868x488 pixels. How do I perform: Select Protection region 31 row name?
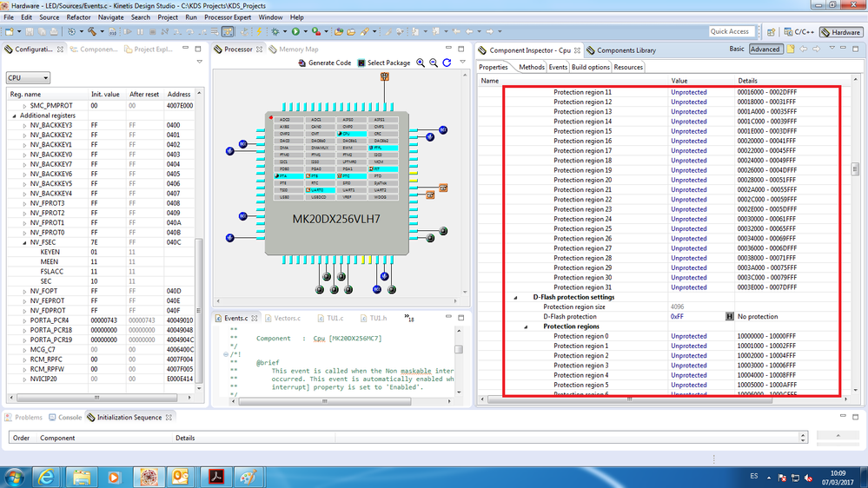pyautogui.click(x=582, y=287)
